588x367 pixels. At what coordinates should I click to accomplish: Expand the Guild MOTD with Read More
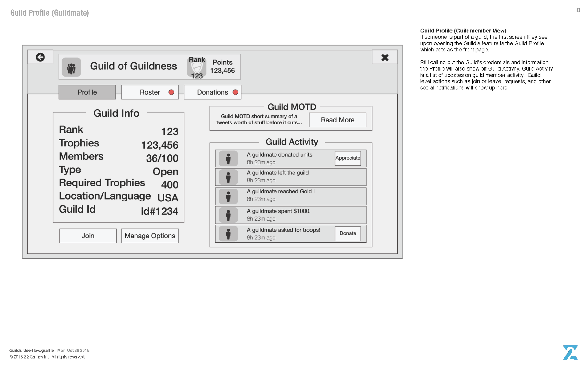338,120
